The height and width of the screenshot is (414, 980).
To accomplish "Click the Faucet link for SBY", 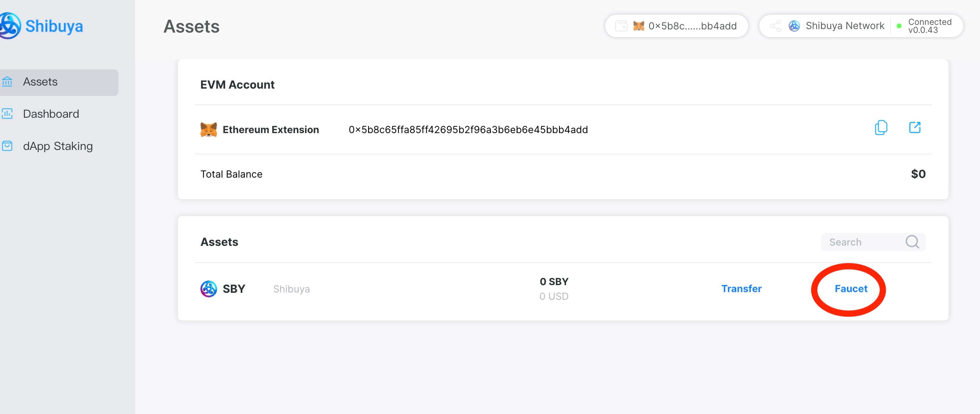I will (851, 289).
